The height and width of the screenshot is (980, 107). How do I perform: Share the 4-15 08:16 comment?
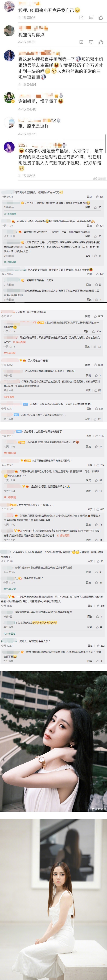pyautogui.click(x=81, y=18)
